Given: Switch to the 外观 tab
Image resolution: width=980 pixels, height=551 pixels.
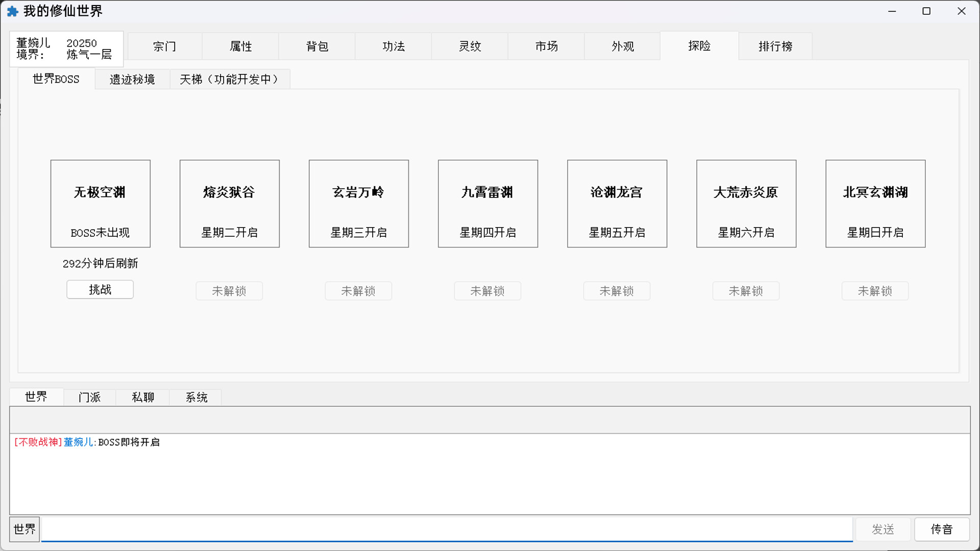Looking at the screenshot, I should click(x=623, y=46).
